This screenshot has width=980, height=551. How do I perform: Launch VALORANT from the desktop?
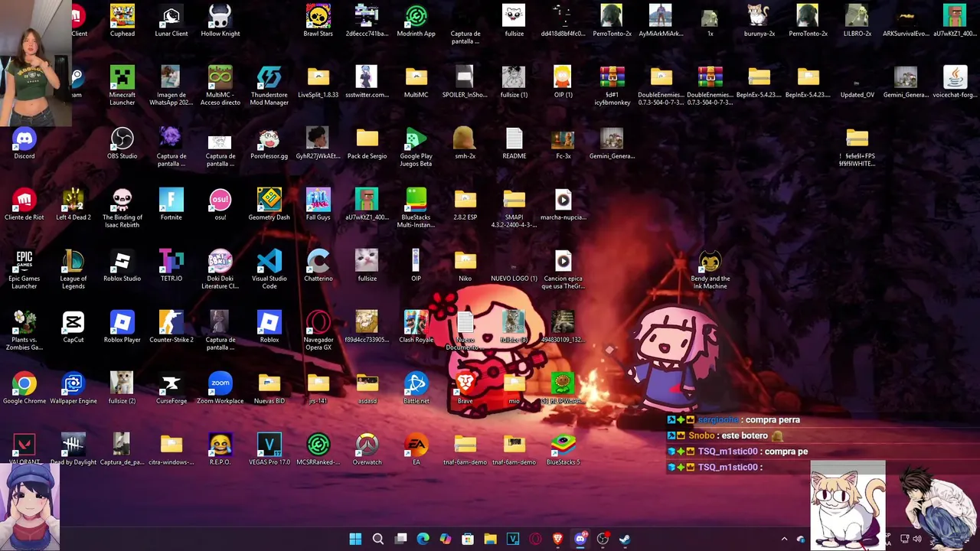pos(24,449)
